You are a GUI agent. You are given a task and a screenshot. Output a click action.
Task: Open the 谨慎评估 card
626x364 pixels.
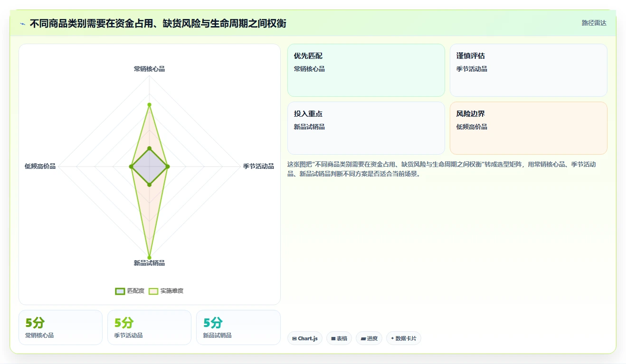coord(529,70)
